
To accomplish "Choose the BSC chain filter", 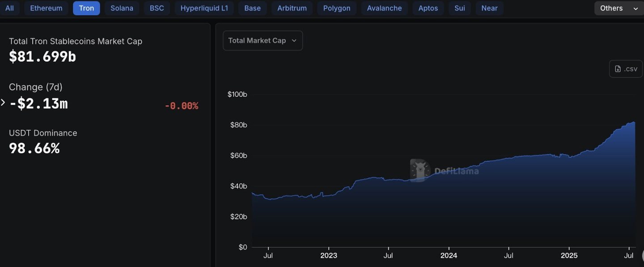I will 157,8.
